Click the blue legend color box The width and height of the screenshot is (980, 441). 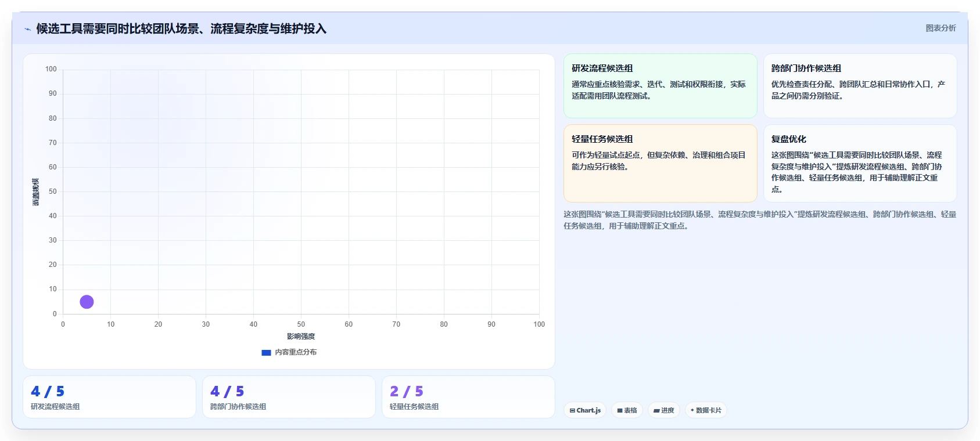pyautogui.click(x=266, y=353)
